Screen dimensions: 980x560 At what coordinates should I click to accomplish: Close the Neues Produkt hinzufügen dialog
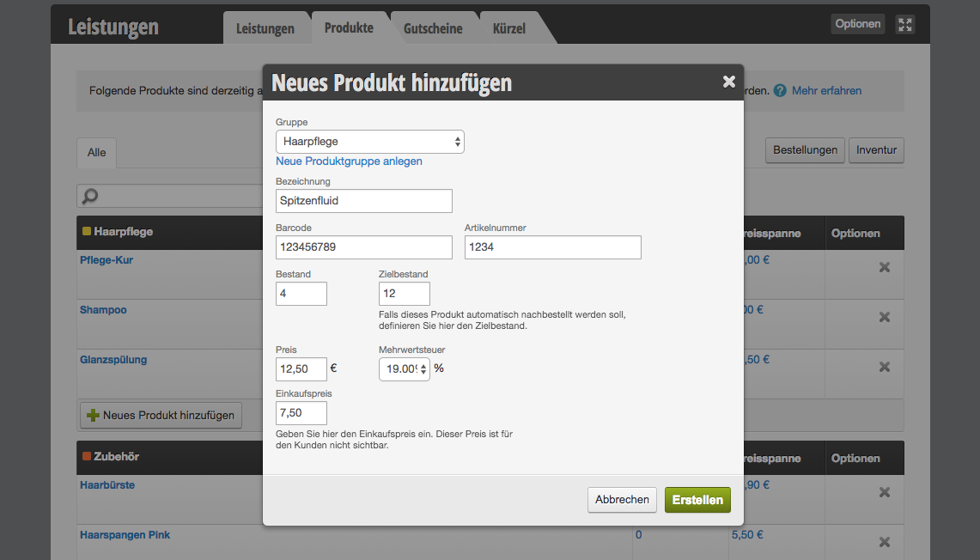728,82
